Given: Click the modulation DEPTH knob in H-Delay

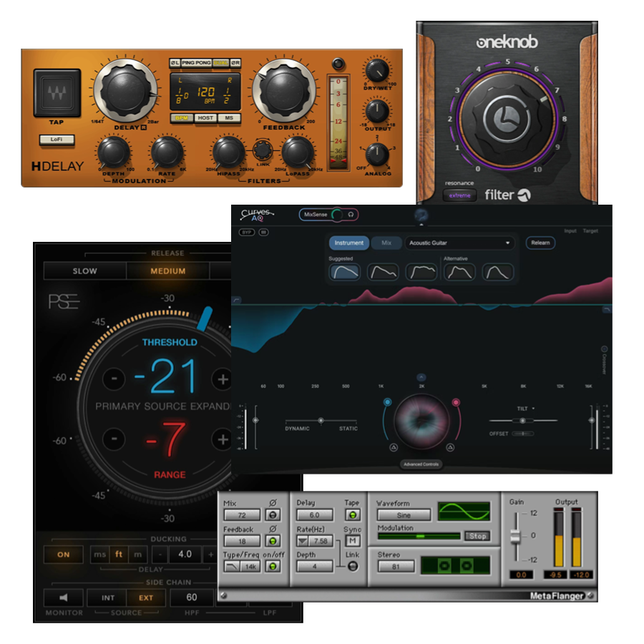Looking at the screenshot, I should (x=113, y=153).
